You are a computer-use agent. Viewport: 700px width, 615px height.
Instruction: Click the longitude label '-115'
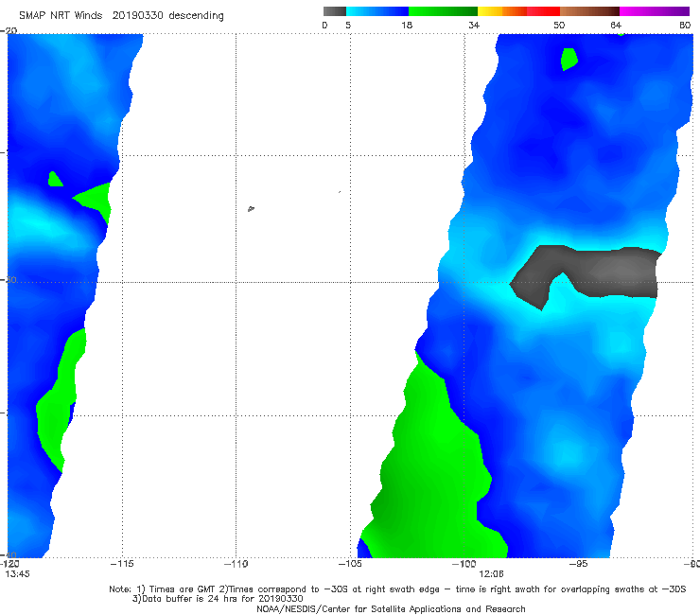pos(122,564)
